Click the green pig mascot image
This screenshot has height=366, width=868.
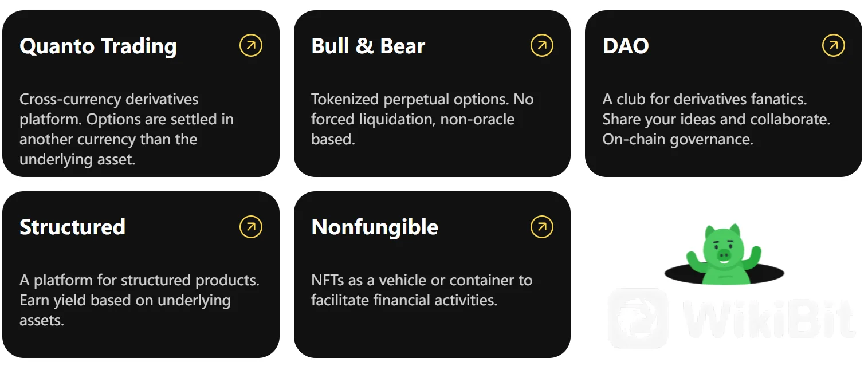click(724, 254)
